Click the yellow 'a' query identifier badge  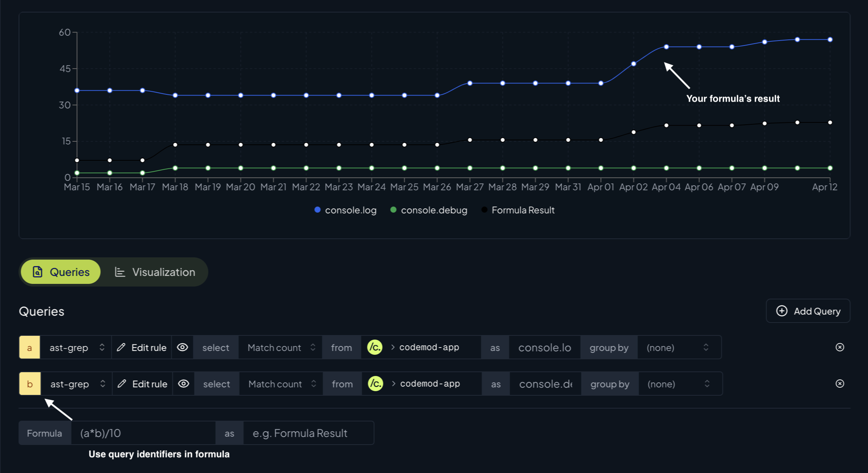click(x=30, y=347)
